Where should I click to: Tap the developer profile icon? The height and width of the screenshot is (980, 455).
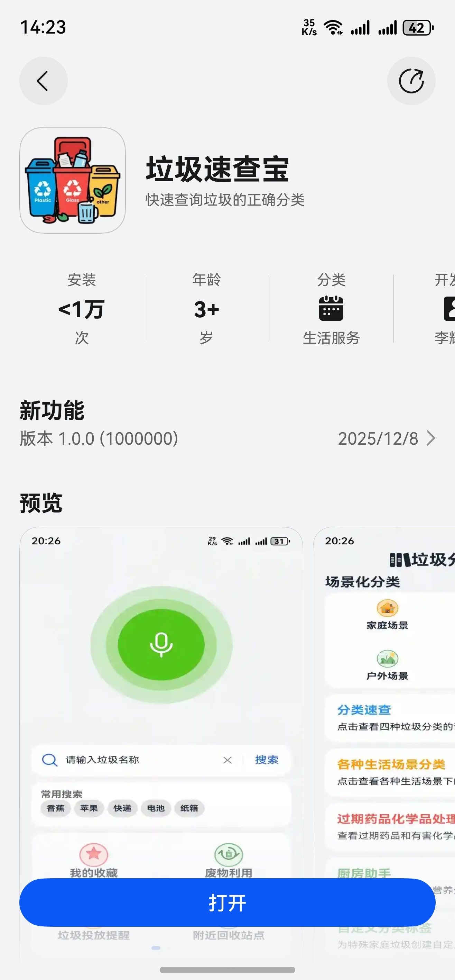click(449, 309)
